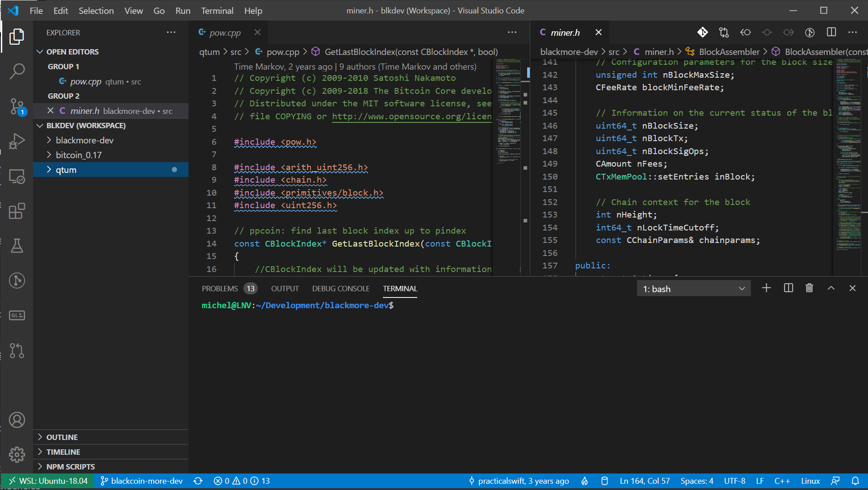This screenshot has width=868, height=490.
Task: Open the Terminal menu
Action: coord(217,11)
